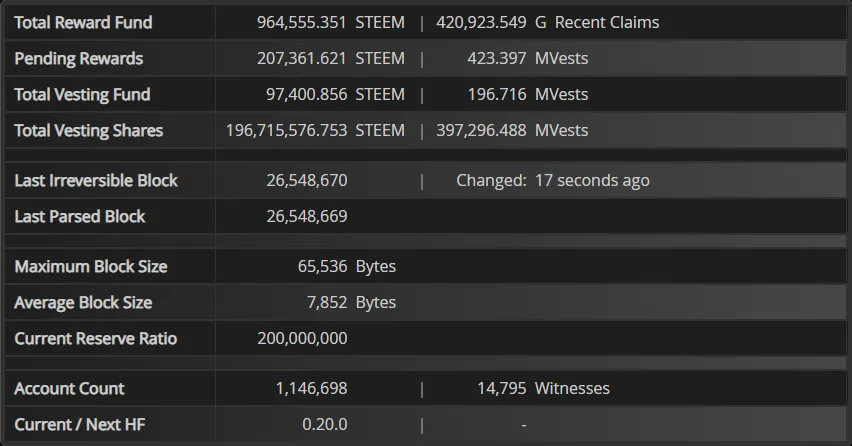Click the 397,296.488 MVests value
The image size is (852, 446).
coord(512,130)
